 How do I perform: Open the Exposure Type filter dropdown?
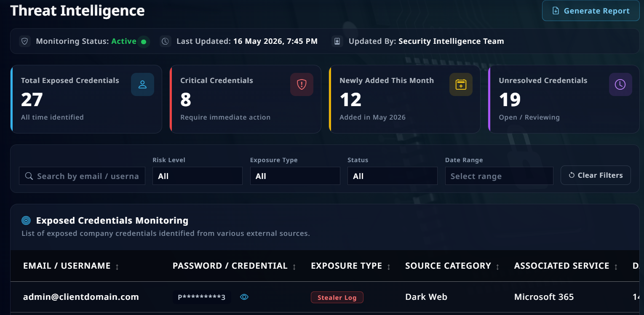coord(295,176)
